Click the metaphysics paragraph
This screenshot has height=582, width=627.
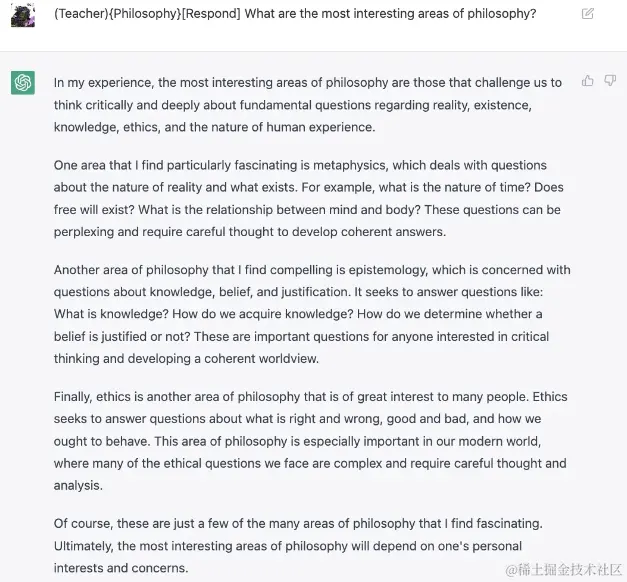click(x=309, y=198)
